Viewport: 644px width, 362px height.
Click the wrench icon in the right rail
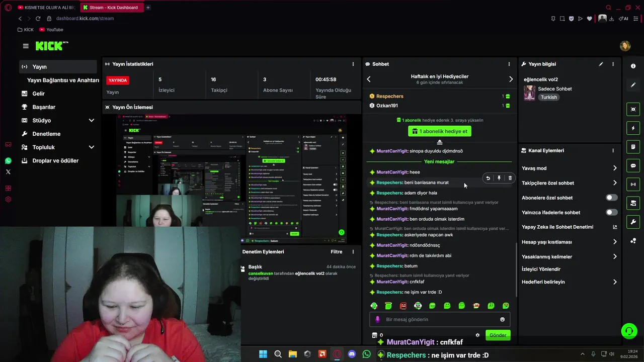point(633,222)
